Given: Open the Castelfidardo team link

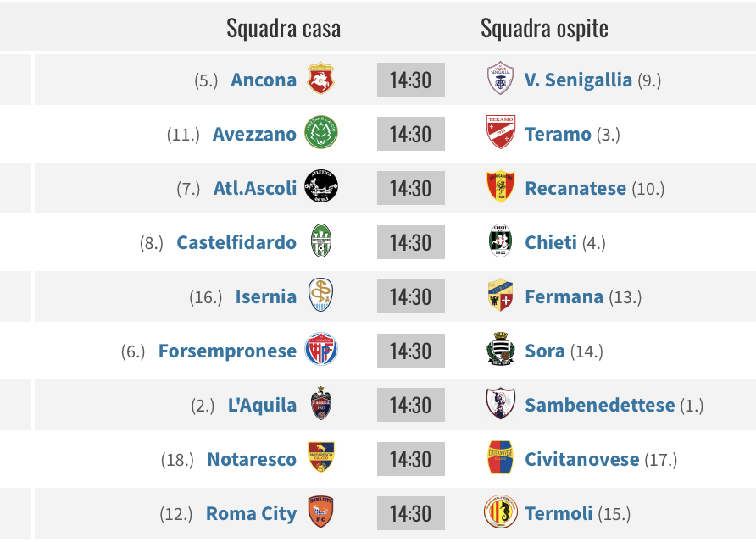Looking at the screenshot, I should coord(236,242).
